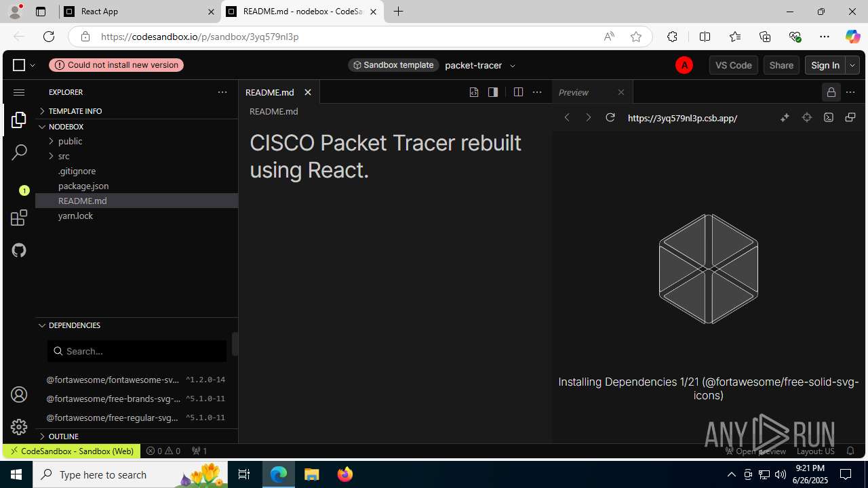
Task: Open the editor more actions ellipsis
Action: (537, 92)
